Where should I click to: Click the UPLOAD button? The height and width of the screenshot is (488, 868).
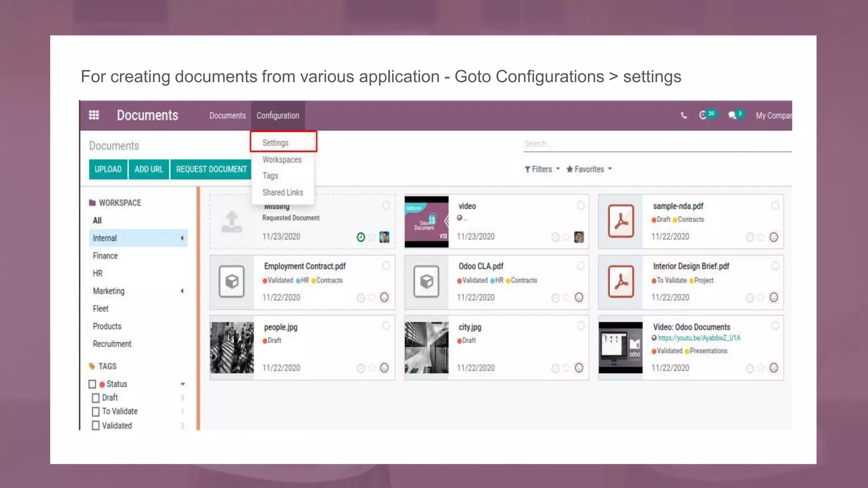point(108,169)
